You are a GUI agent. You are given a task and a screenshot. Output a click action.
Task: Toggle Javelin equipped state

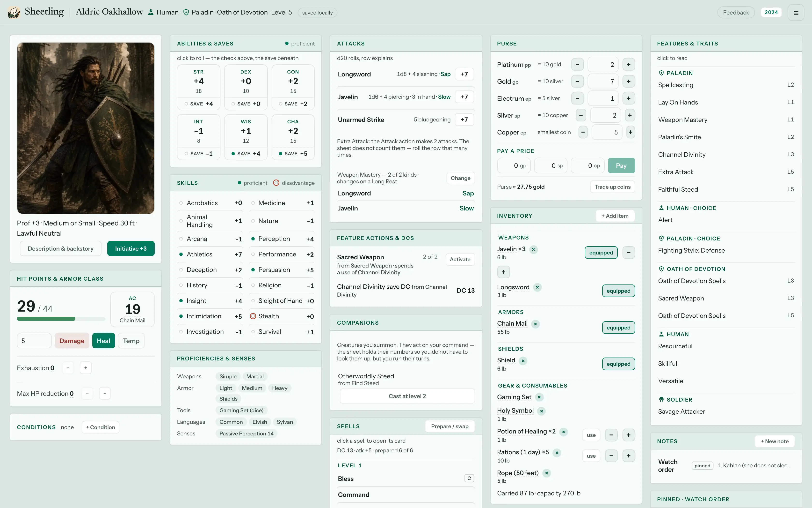(x=601, y=253)
